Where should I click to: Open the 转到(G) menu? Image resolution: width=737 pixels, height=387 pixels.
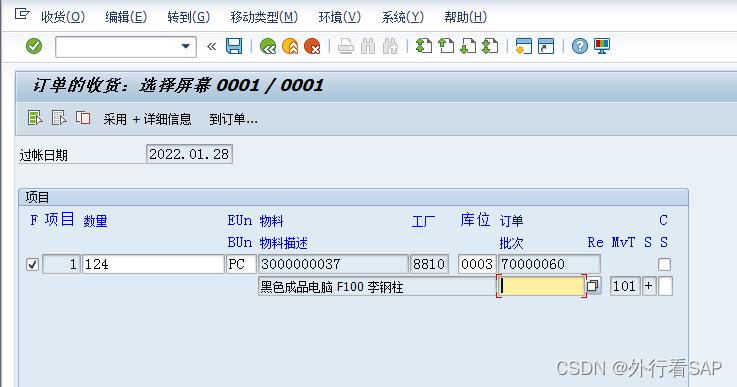click(188, 17)
